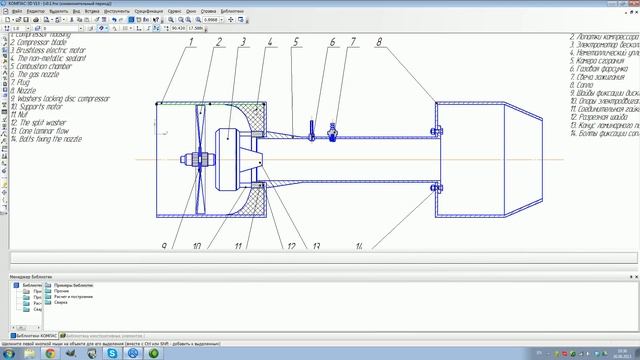This screenshot has height=360, width=640.
Task: Open the Выделить menu
Action: tap(58, 11)
